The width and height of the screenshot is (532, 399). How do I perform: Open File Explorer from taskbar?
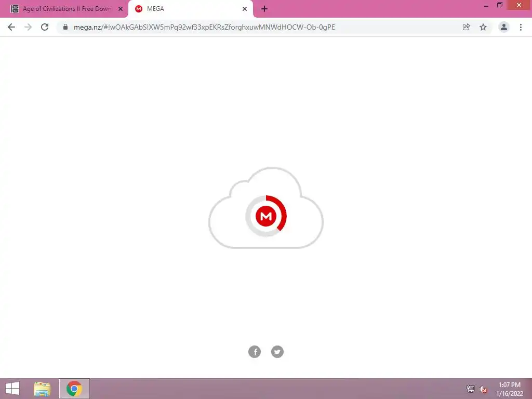(x=42, y=389)
